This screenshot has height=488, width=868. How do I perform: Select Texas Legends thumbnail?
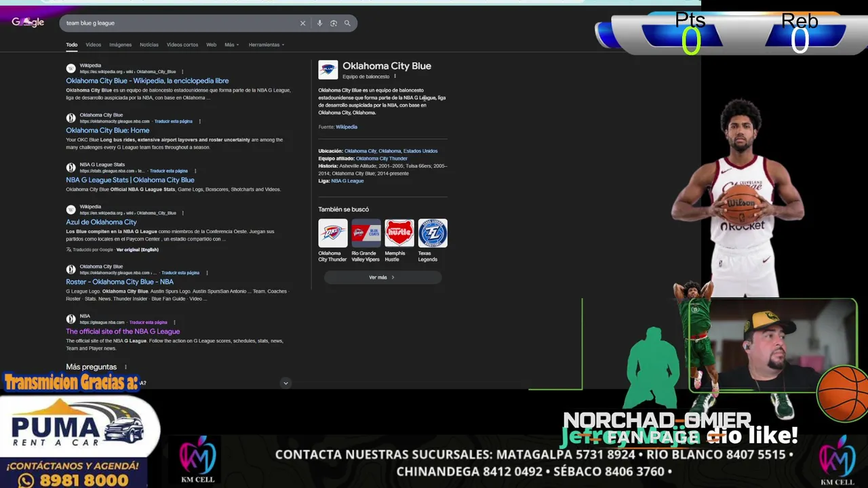tap(433, 233)
